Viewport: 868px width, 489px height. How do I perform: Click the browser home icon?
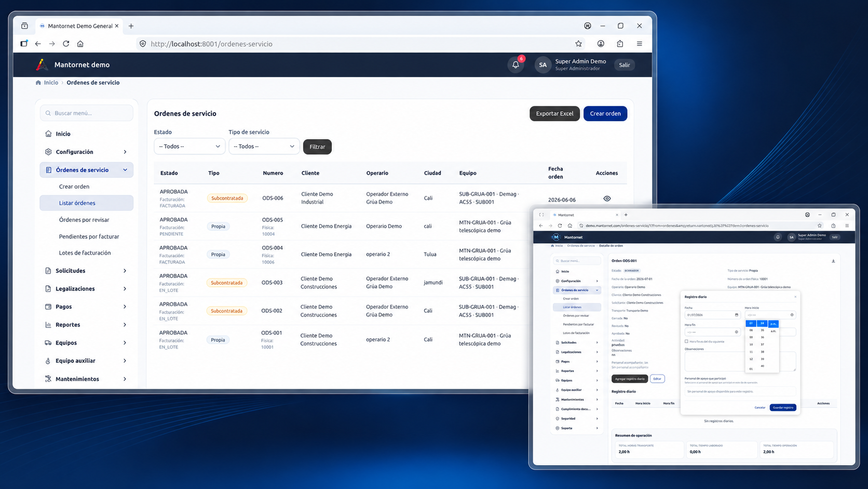(80, 44)
